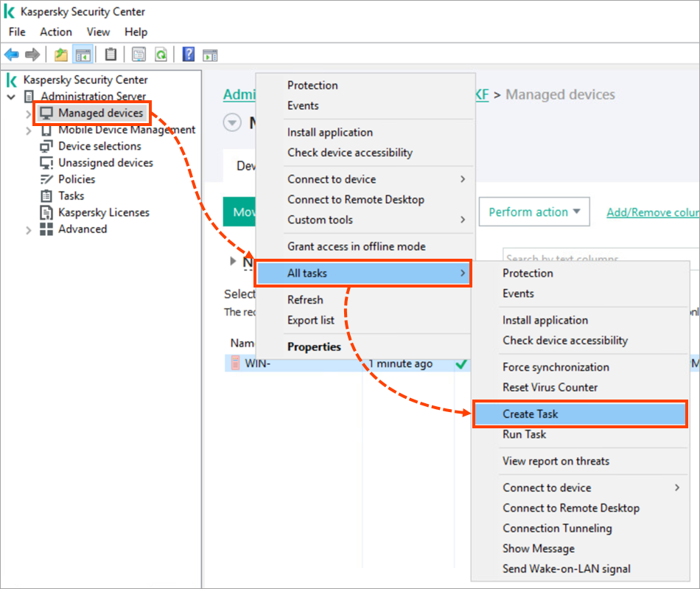Click the forward navigation arrow
This screenshot has height=589, width=700.
(x=31, y=54)
